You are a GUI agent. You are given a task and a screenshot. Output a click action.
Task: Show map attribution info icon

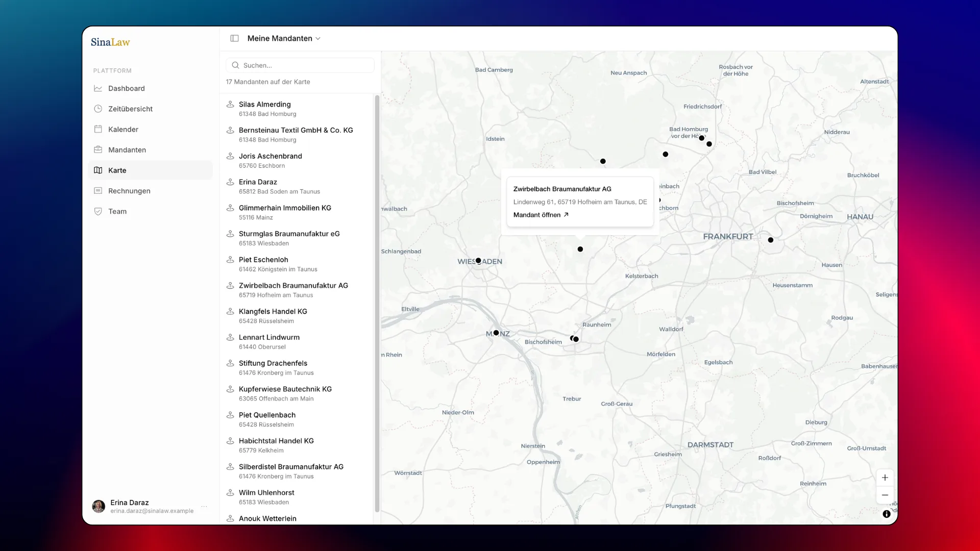887,514
